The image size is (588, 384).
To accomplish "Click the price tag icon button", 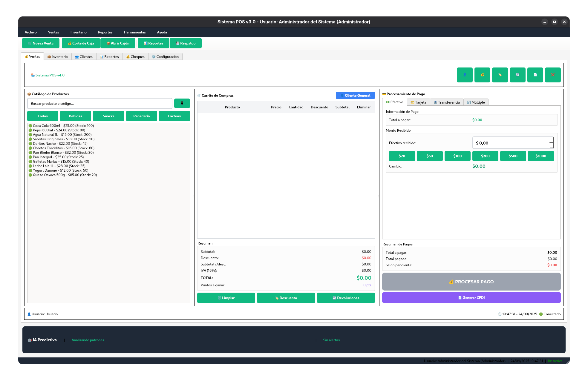I will tap(500, 75).
